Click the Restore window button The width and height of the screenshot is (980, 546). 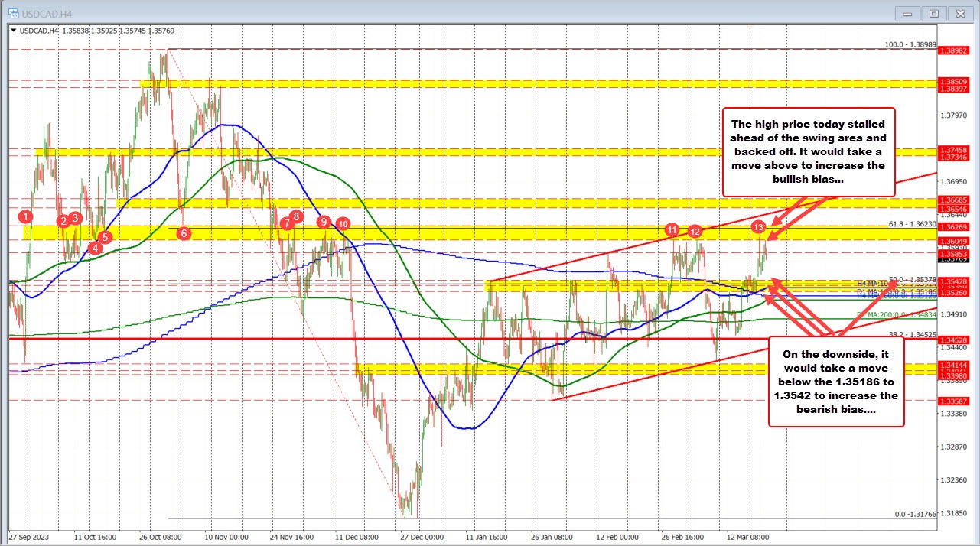(x=934, y=13)
